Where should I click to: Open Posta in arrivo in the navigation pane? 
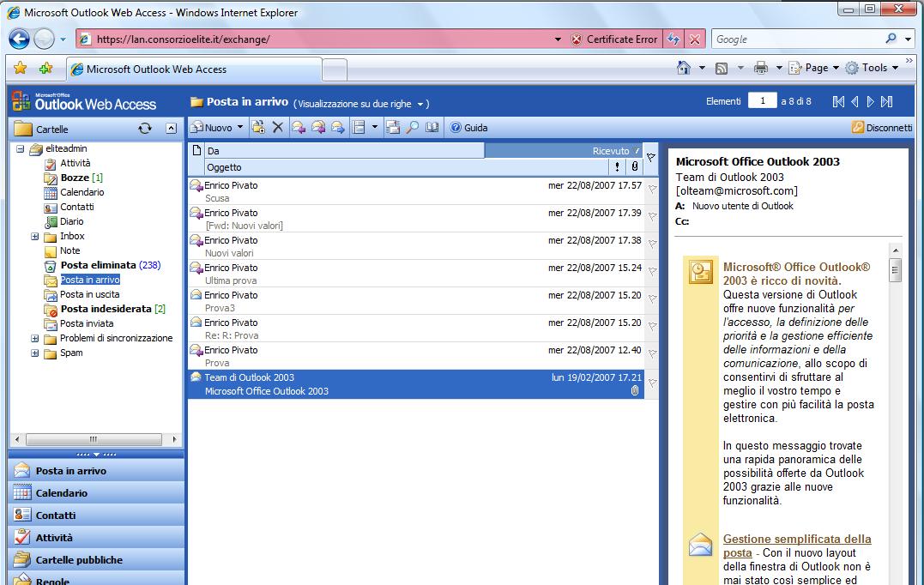[x=97, y=471]
